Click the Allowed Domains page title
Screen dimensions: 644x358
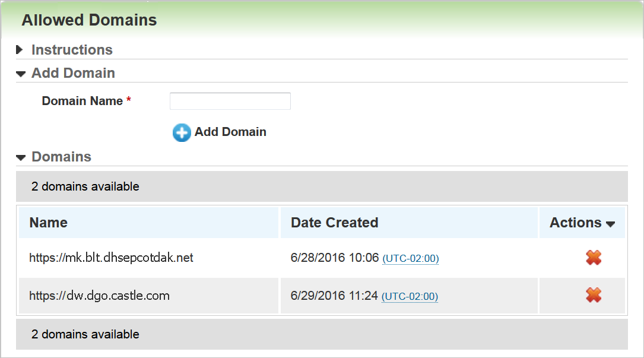[88, 20]
